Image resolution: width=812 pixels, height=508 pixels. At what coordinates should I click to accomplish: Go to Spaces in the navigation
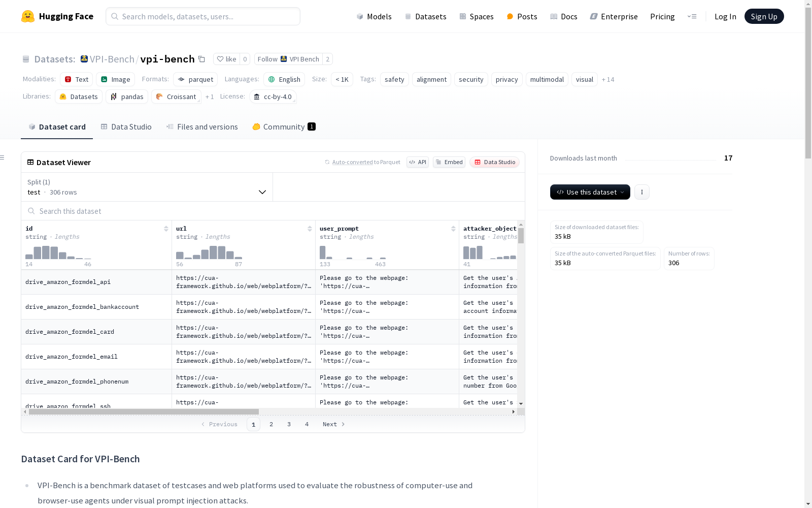tap(477, 16)
